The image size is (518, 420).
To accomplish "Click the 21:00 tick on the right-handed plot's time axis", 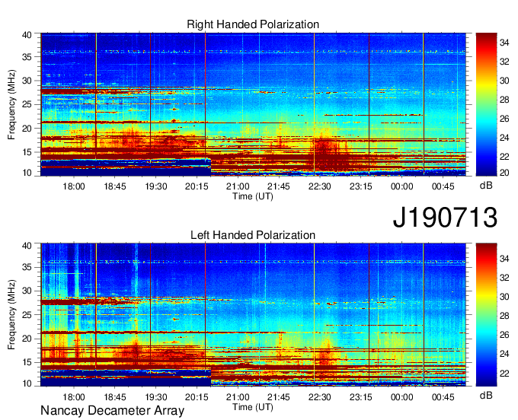I will 238,186.
